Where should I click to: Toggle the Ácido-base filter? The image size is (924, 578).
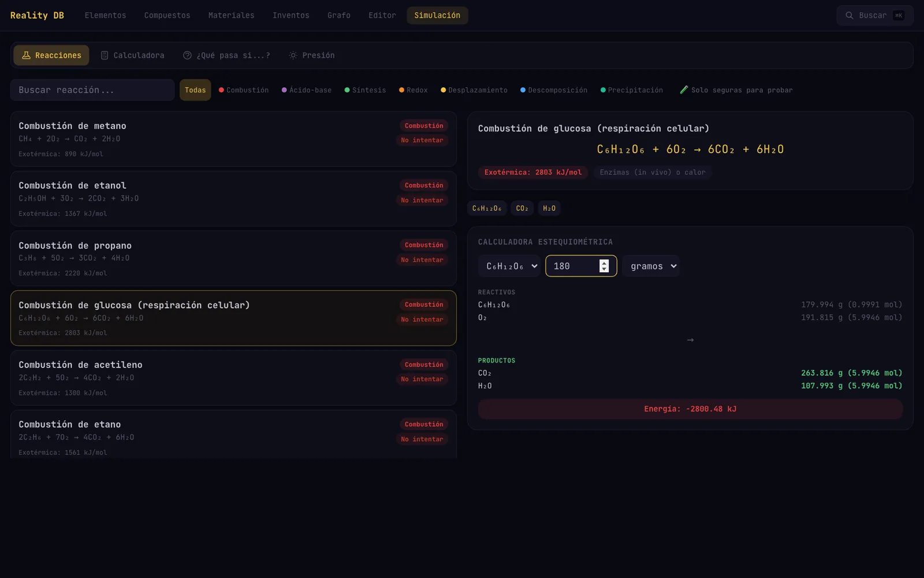pos(307,90)
